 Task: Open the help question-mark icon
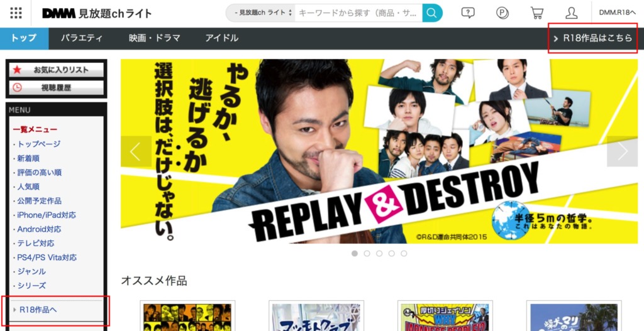tap(468, 13)
